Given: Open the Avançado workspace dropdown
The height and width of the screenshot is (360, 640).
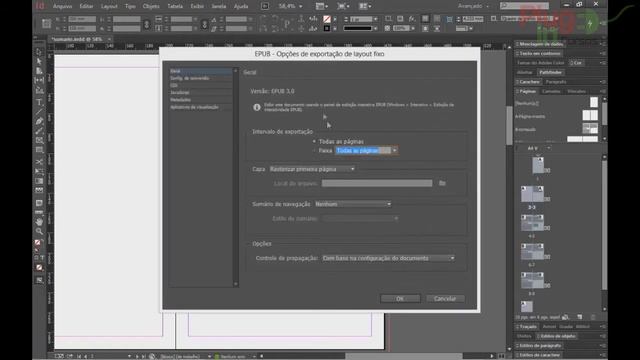Looking at the screenshot, I should (x=473, y=6).
